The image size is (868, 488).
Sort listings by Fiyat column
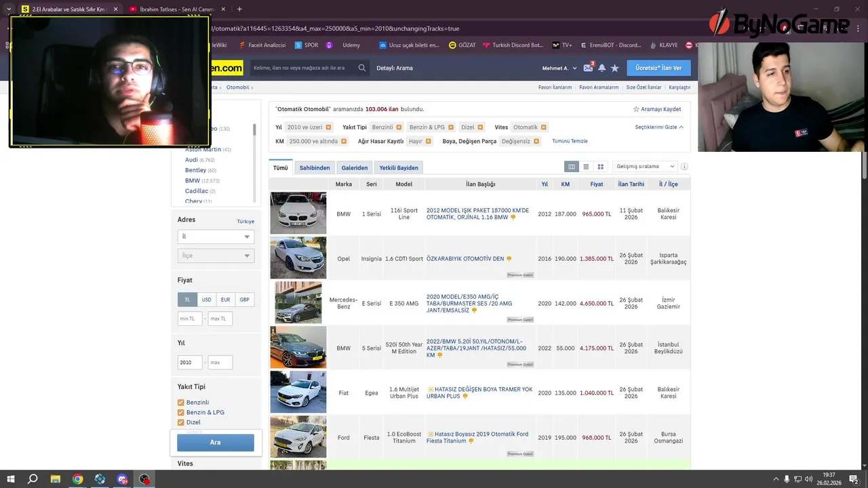tap(597, 184)
